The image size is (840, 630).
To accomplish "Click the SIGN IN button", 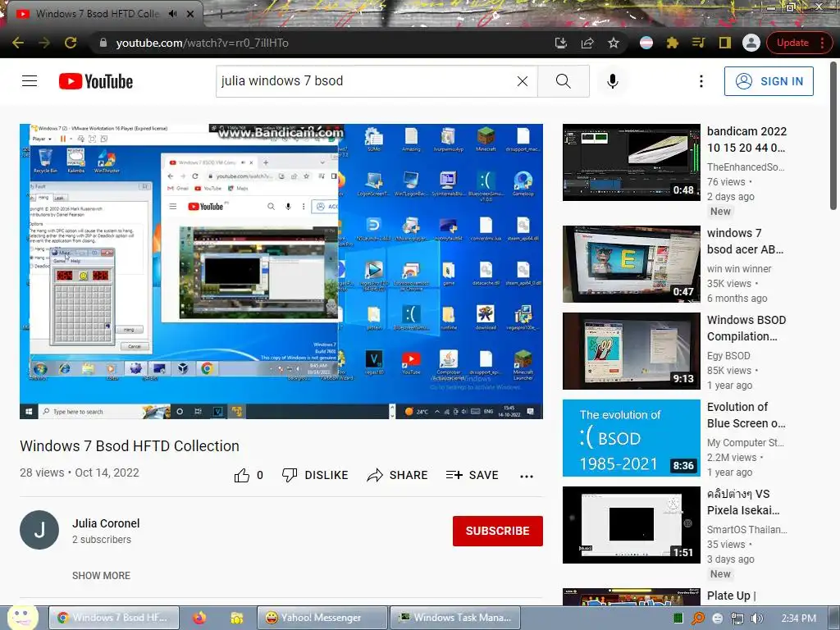I will click(x=769, y=81).
